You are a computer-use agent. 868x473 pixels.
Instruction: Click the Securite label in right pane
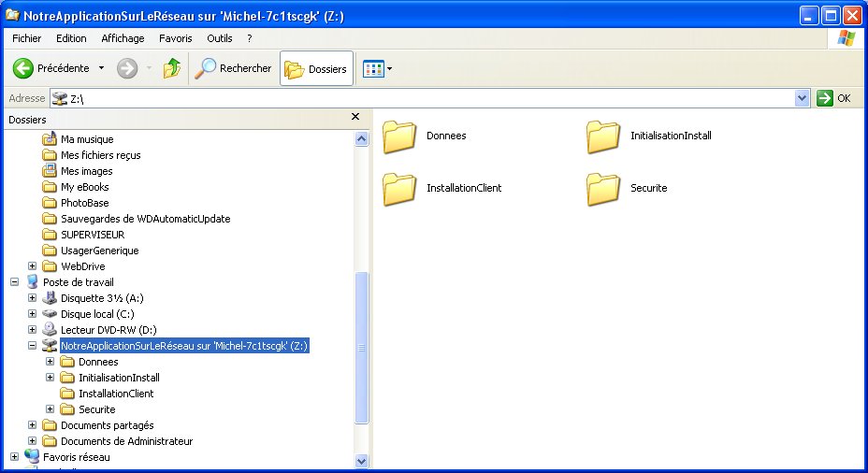649,188
